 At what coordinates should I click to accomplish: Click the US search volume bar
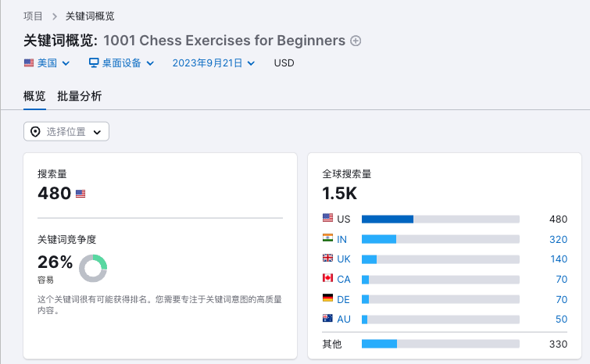pos(440,219)
